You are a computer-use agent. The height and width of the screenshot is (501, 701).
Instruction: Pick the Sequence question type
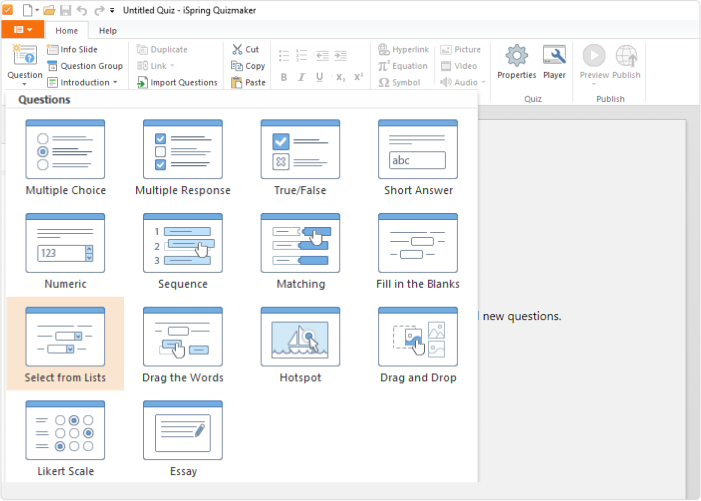pyautogui.click(x=182, y=251)
